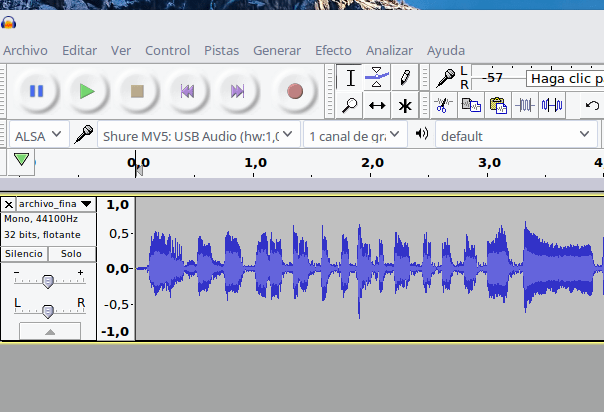Activate the Zoom magnifier tool

pyautogui.click(x=349, y=105)
